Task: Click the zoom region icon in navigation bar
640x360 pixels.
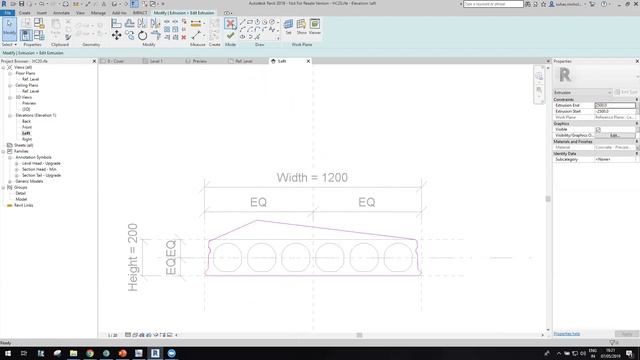Action: pyautogui.click(x=539, y=90)
